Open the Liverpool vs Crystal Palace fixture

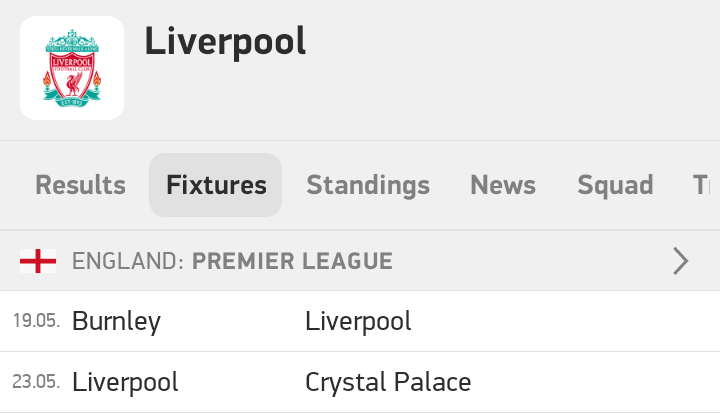[360, 382]
